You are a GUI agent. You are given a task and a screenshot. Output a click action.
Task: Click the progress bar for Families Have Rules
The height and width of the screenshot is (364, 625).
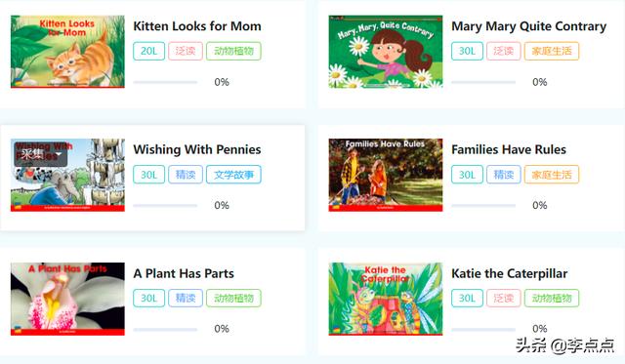[483, 206]
